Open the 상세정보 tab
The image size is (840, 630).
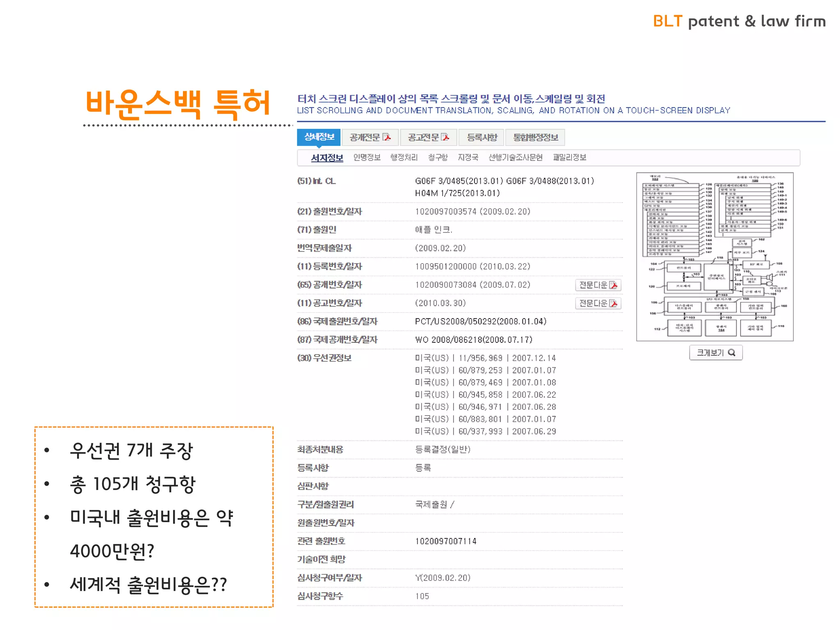point(319,137)
